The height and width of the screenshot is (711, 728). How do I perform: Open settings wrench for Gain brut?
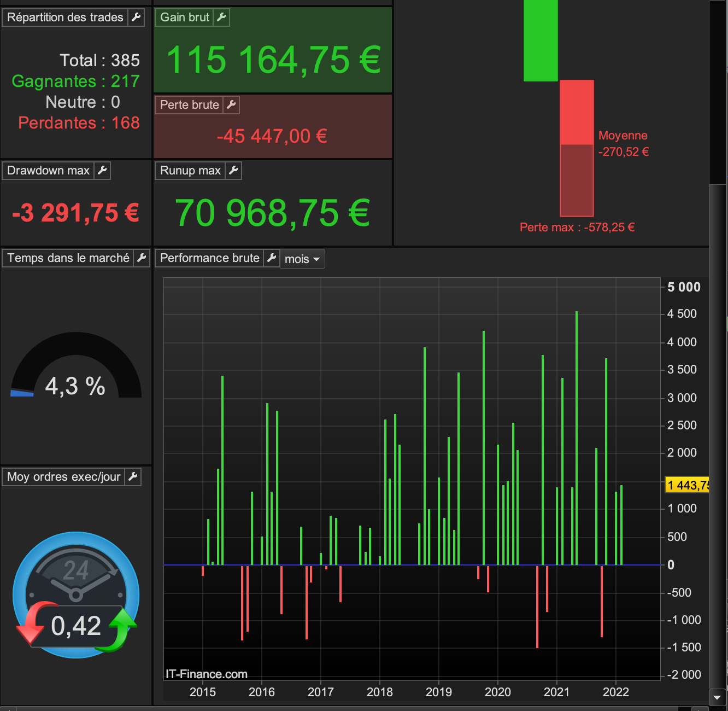click(x=221, y=18)
